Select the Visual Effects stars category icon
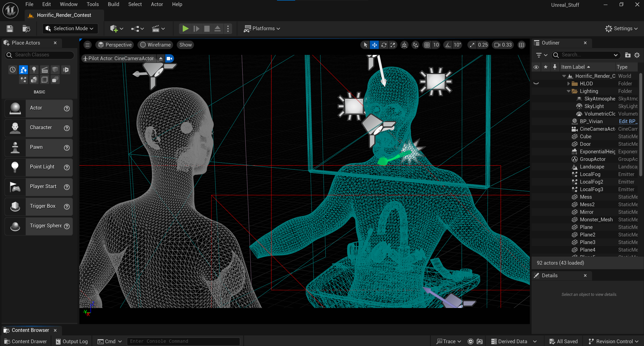 pyautogui.click(x=23, y=80)
